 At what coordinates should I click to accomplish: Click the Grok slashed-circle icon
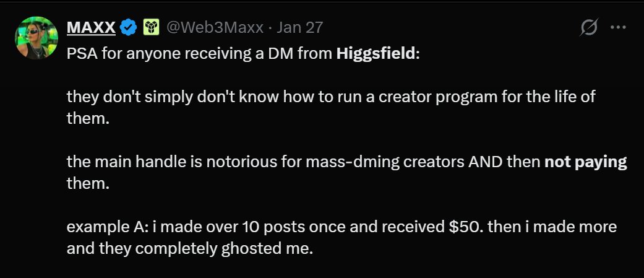588,27
